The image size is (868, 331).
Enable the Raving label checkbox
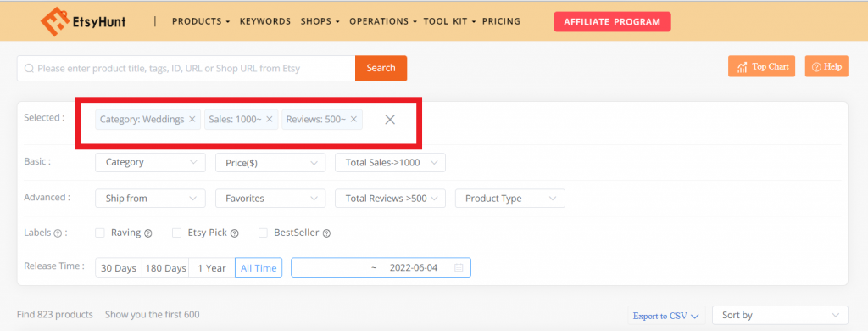click(100, 233)
